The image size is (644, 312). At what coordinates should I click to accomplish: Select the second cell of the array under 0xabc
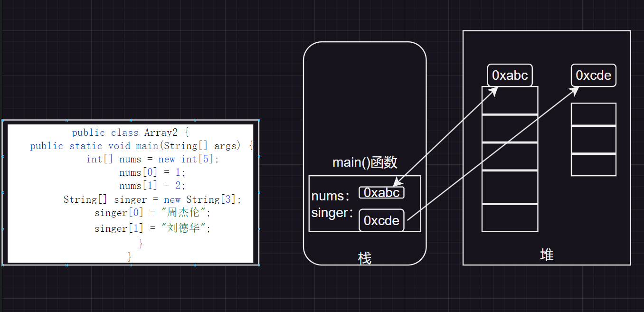tap(510, 128)
